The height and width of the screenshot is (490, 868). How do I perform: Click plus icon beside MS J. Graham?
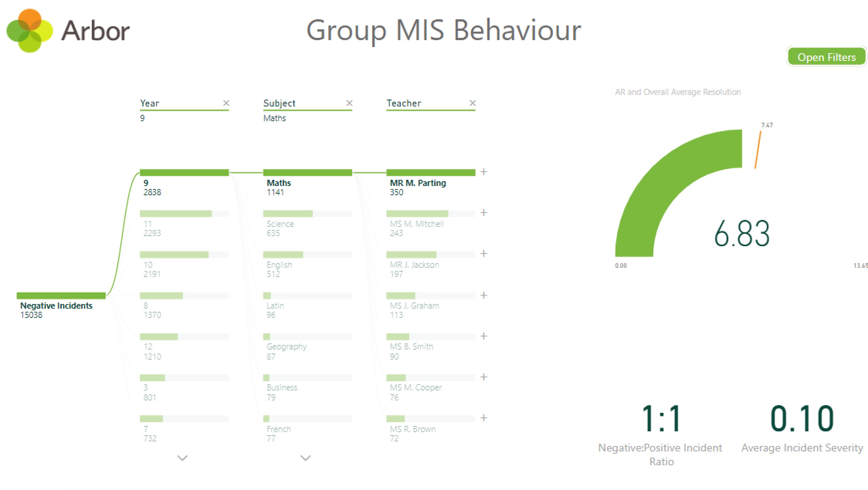[x=484, y=296]
